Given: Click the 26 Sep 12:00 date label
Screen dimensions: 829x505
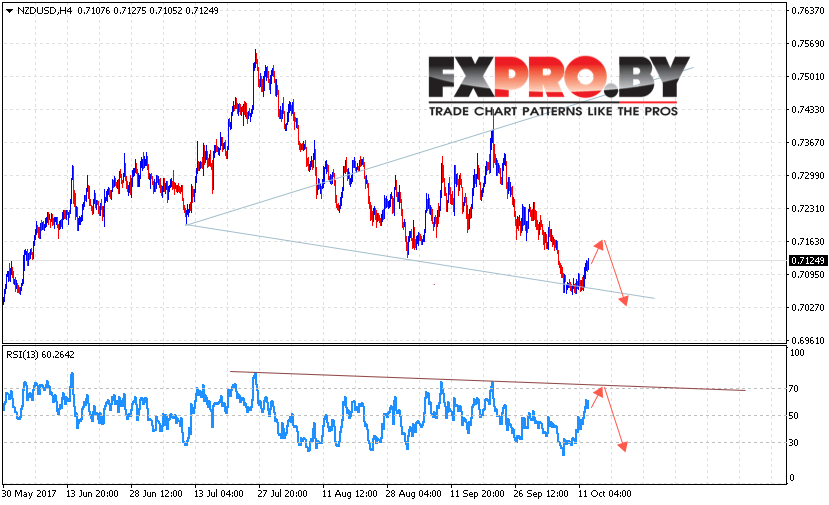Looking at the screenshot, I should (541, 494).
